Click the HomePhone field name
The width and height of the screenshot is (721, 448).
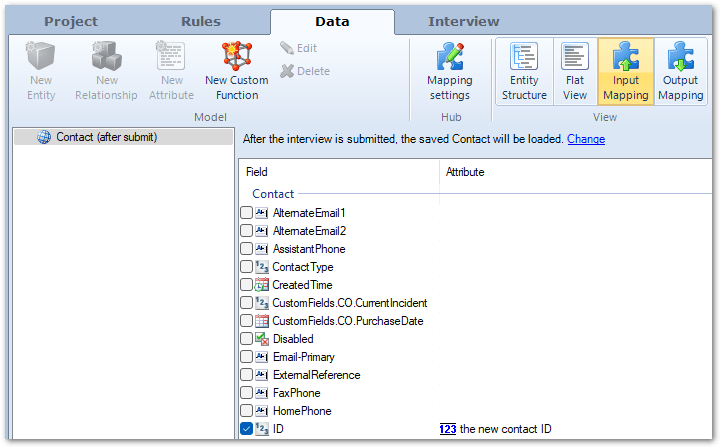click(x=302, y=411)
